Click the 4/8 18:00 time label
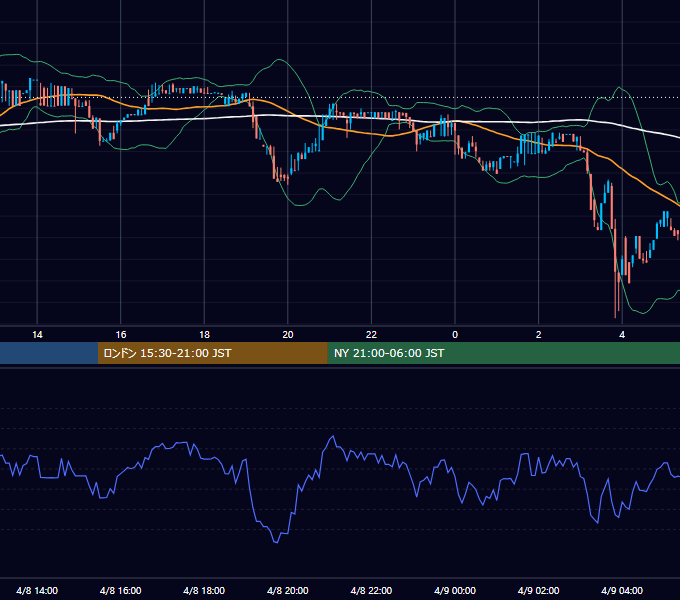The height and width of the screenshot is (600, 680). point(204,590)
